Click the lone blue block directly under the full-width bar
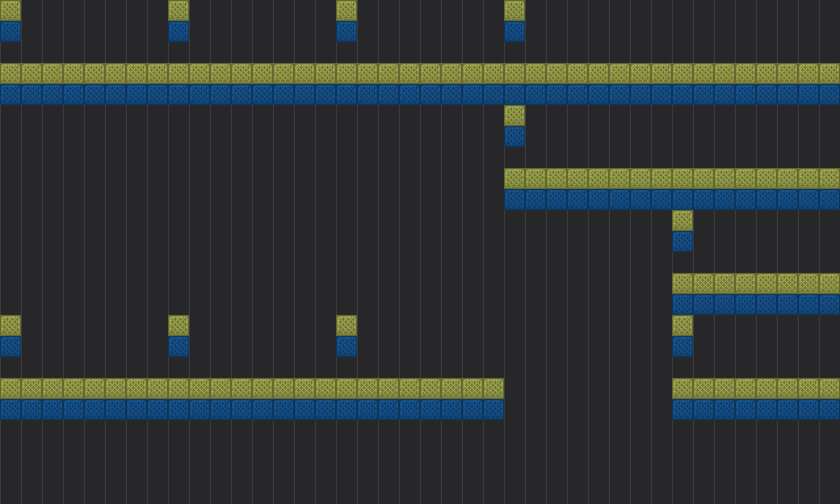This screenshot has height=504, width=840. click(x=514, y=136)
